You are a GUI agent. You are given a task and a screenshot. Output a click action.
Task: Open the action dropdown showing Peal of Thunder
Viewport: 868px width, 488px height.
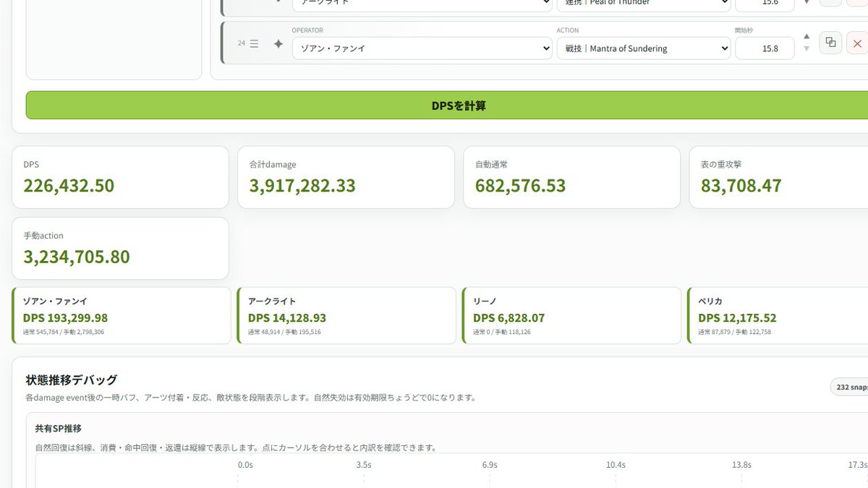point(644,3)
